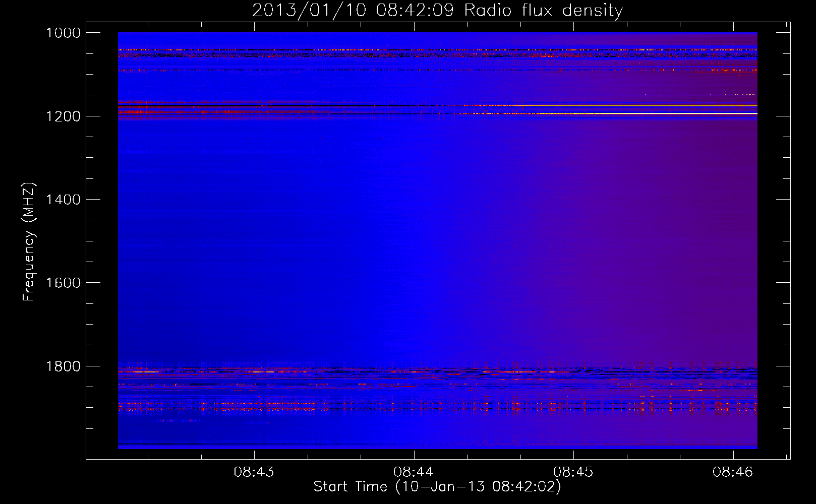Viewport: 816px width, 504px height.
Task: Select the 'Start Time (10-Jan-13 08:42:02)' label
Action: (437, 487)
